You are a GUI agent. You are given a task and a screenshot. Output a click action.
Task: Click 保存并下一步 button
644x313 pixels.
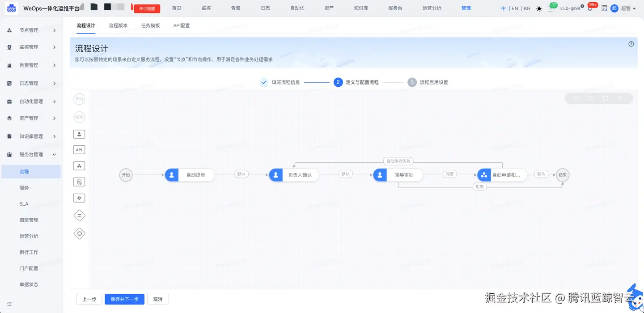click(124, 299)
